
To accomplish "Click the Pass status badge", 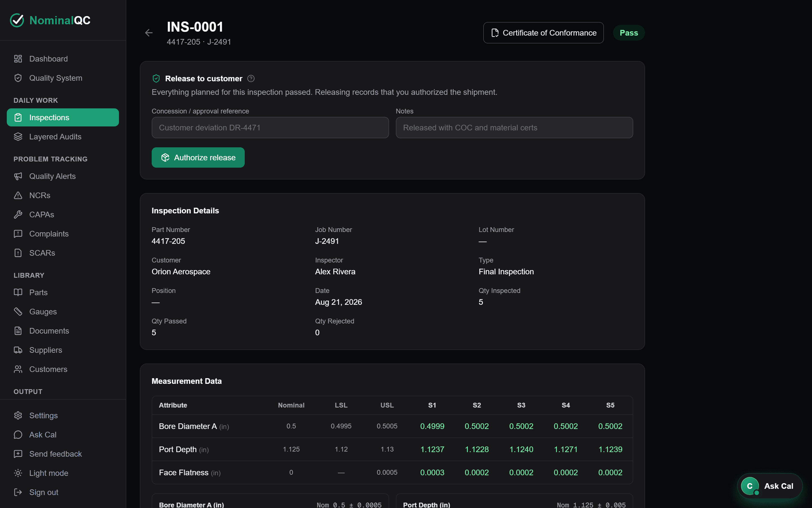I will point(628,32).
